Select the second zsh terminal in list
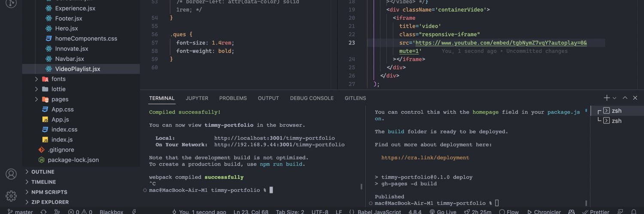Viewport: 644px width, 214px height. click(617, 121)
